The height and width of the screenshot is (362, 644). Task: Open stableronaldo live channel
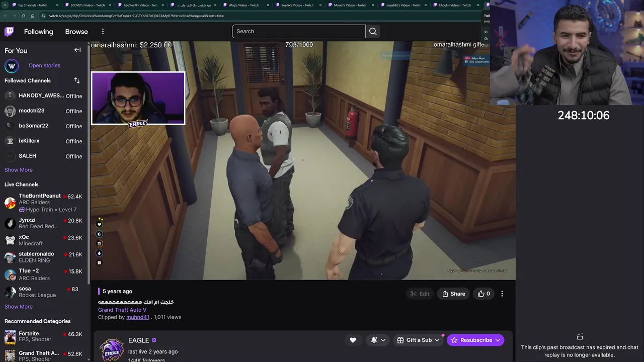point(44,257)
